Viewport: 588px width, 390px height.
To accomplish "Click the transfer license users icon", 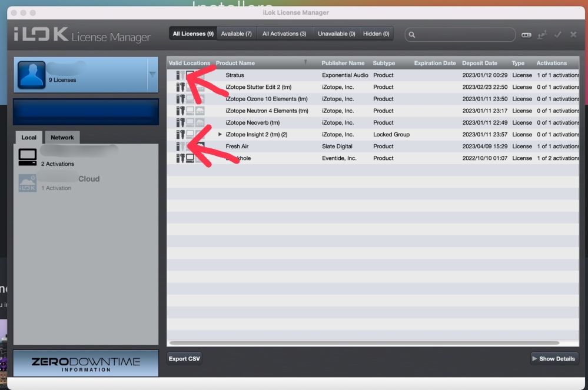I will (542, 35).
